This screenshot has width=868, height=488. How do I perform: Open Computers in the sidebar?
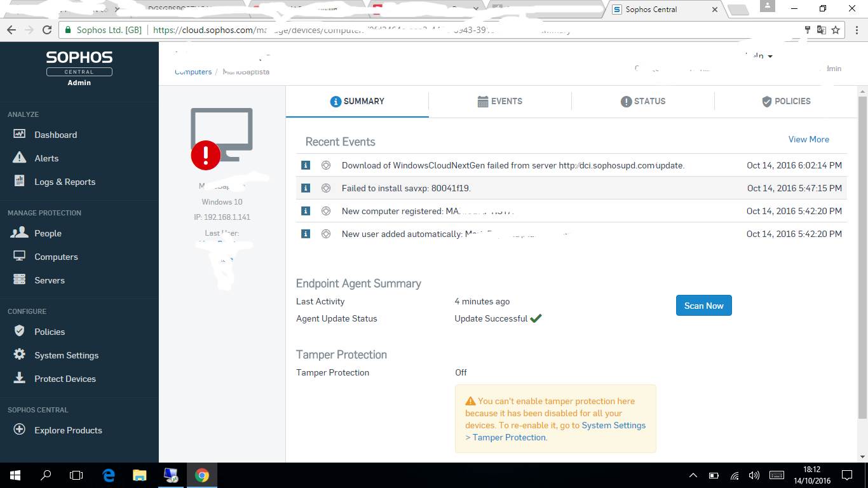(x=56, y=257)
